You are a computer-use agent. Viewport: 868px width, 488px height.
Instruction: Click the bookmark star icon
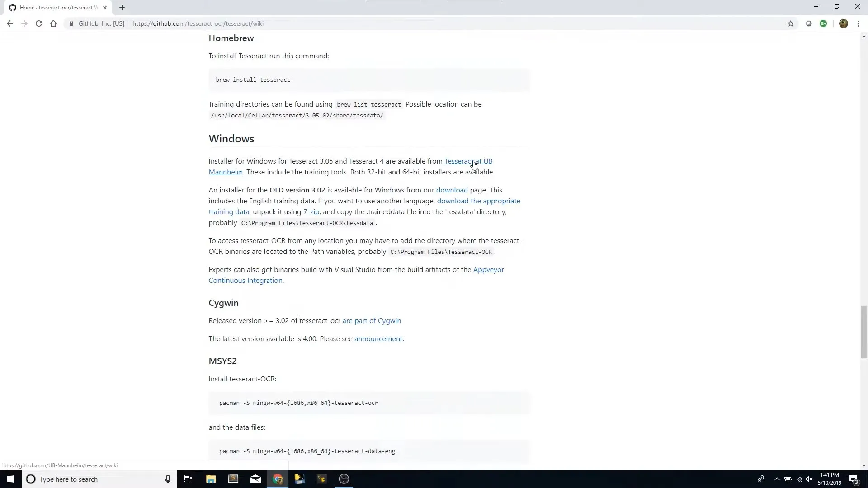click(791, 23)
